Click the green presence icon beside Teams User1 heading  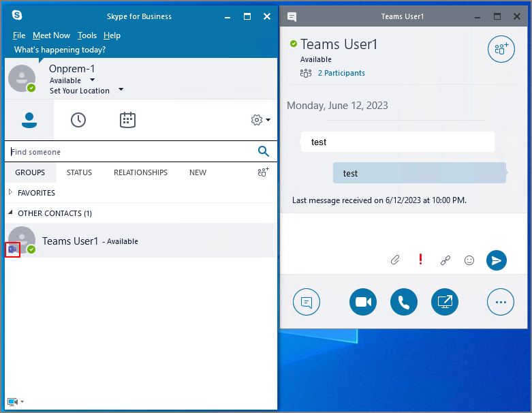click(x=294, y=44)
